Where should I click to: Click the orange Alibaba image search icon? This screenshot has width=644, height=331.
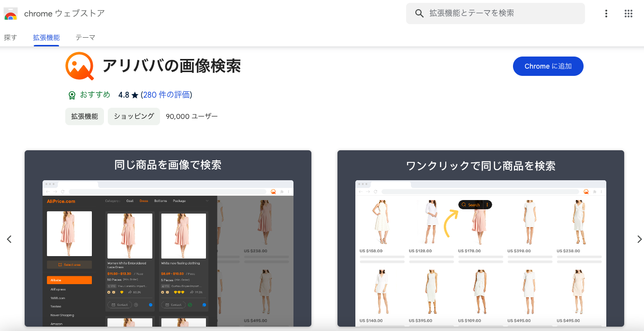coord(79,66)
